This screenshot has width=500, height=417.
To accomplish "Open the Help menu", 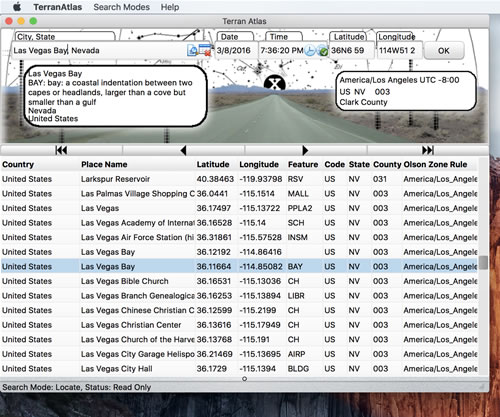I will (170, 7).
